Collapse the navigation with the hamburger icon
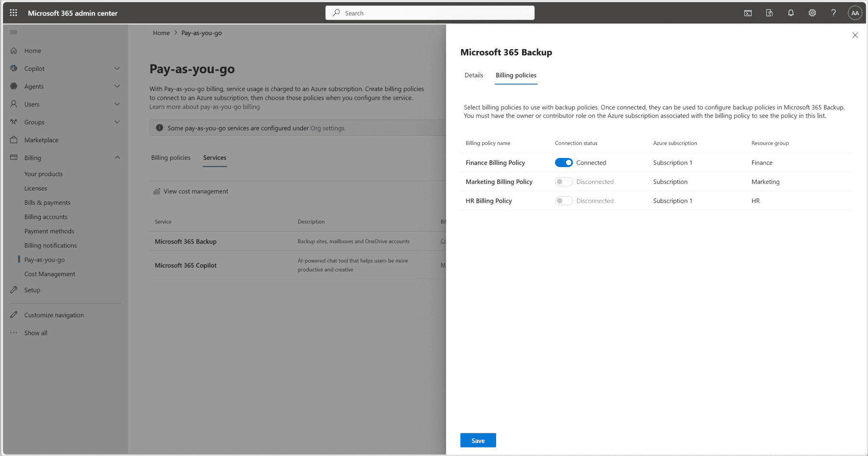The height and width of the screenshot is (456, 868). point(13,32)
